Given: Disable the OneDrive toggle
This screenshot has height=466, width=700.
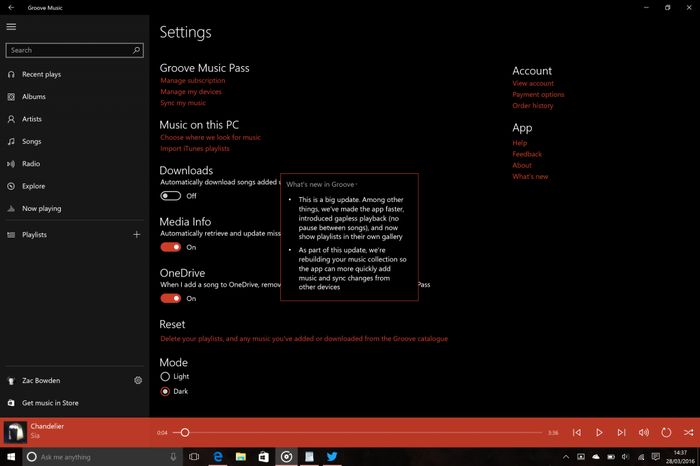Looking at the screenshot, I should pyautogui.click(x=170, y=298).
